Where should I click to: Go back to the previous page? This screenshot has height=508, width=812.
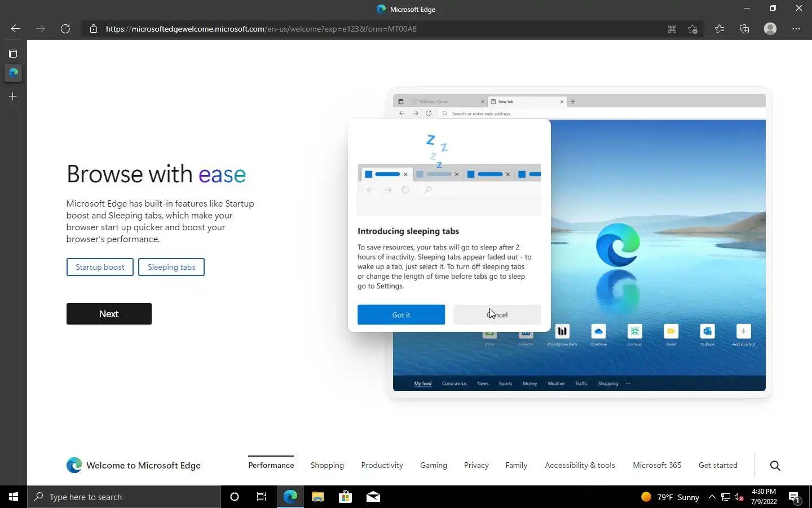pyautogui.click(x=16, y=29)
